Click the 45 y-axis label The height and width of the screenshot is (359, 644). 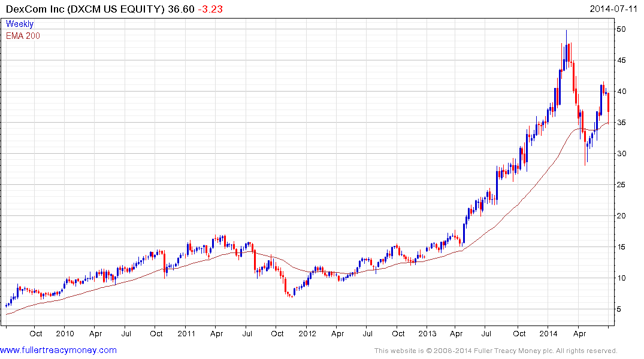621,60
